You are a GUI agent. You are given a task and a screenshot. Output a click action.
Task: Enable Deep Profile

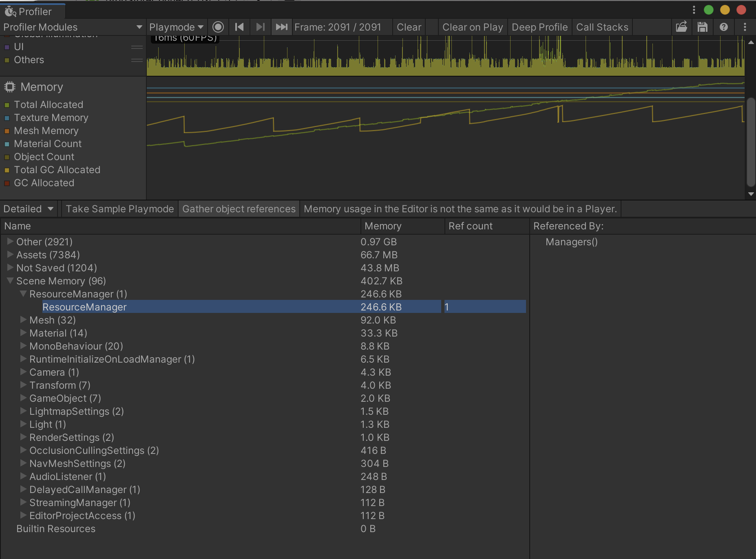point(540,27)
